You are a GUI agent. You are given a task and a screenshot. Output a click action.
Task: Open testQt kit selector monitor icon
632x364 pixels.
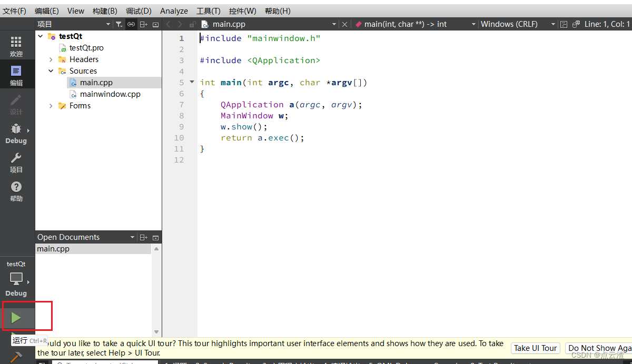coord(16,279)
